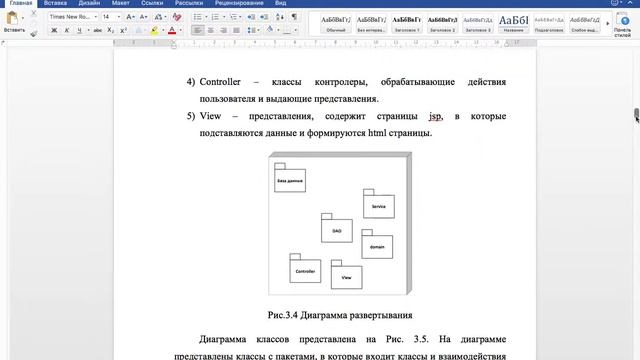Screen dimensions: 640x360
Task: Click the smiley feedback icon
Action: [x=615, y=3]
